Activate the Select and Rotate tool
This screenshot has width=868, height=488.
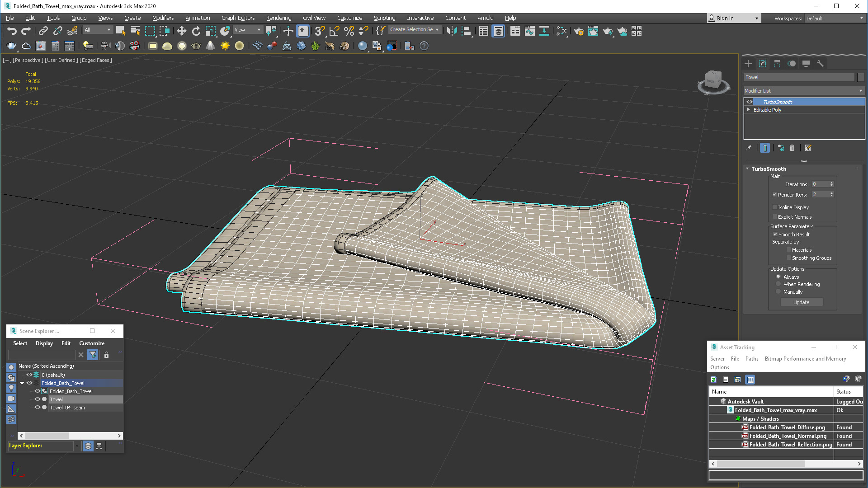pos(196,31)
